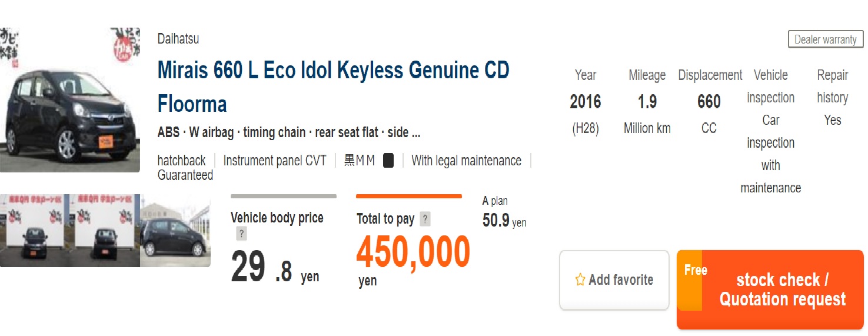Image resolution: width=868 pixels, height=336 pixels.
Task: View the side-view car thumbnail
Action: pyautogui.click(x=175, y=231)
